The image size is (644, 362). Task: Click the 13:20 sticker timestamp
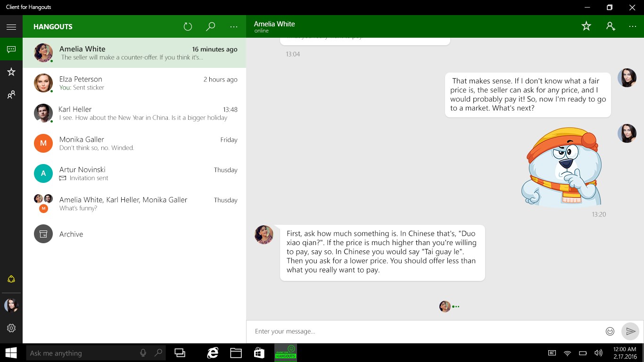pos(599,214)
